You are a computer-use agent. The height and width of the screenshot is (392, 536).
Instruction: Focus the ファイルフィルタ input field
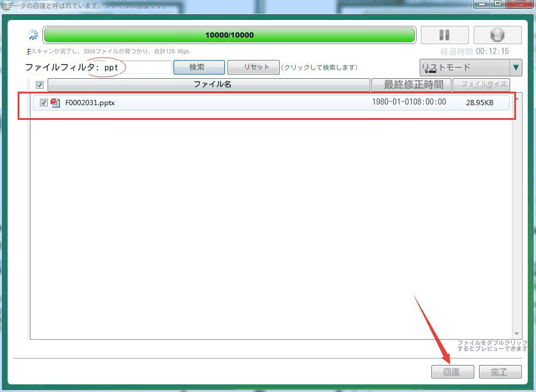click(135, 68)
